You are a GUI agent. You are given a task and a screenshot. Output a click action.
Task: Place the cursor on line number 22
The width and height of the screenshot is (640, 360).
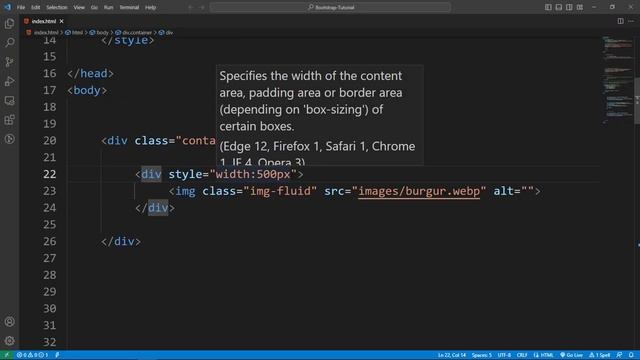coord(49,174)
